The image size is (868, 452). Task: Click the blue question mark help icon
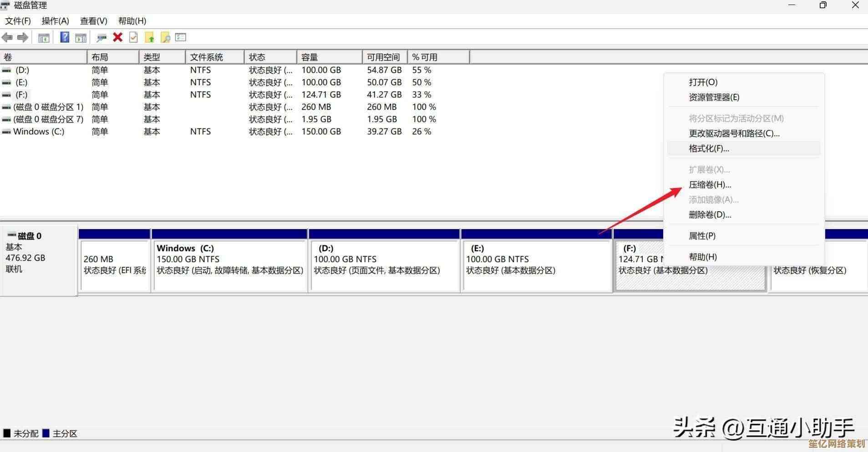point(65,37)
